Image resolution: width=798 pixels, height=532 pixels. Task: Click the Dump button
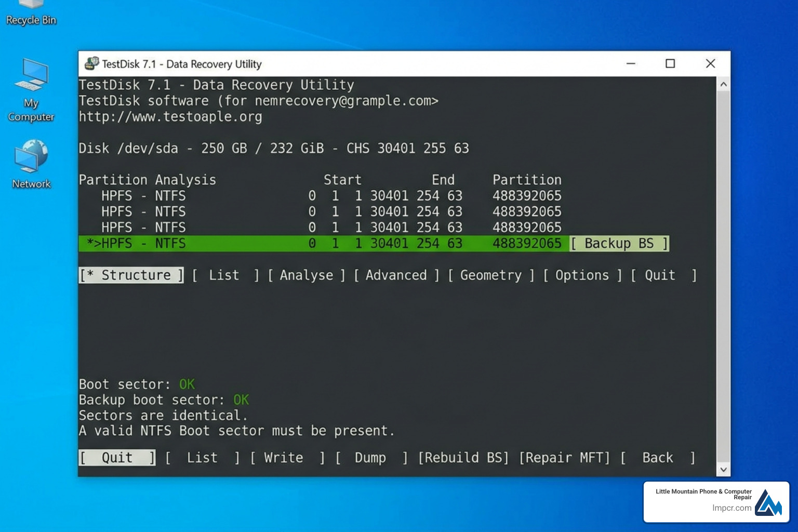(370, 458)
